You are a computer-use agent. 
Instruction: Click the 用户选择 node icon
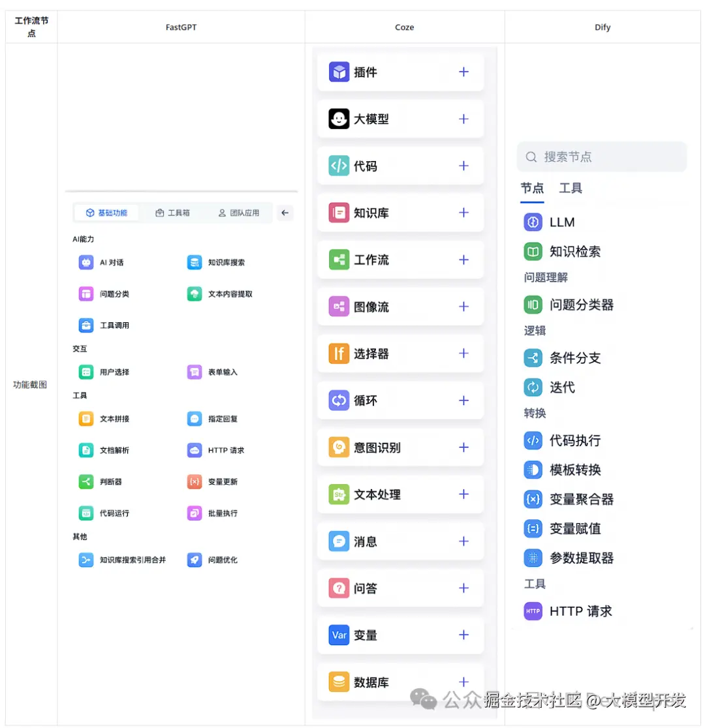coord(86,372)
